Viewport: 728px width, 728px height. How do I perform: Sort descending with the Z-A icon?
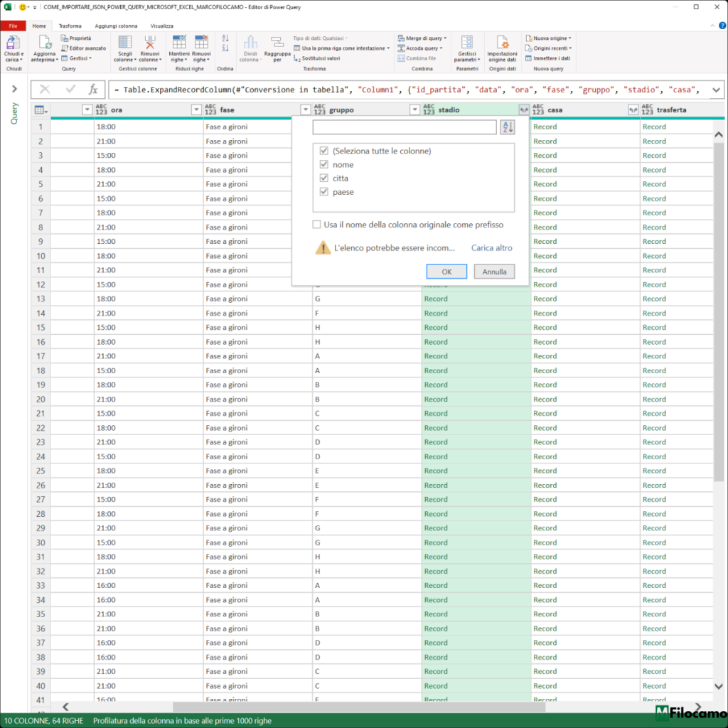[x=225, y=48]
